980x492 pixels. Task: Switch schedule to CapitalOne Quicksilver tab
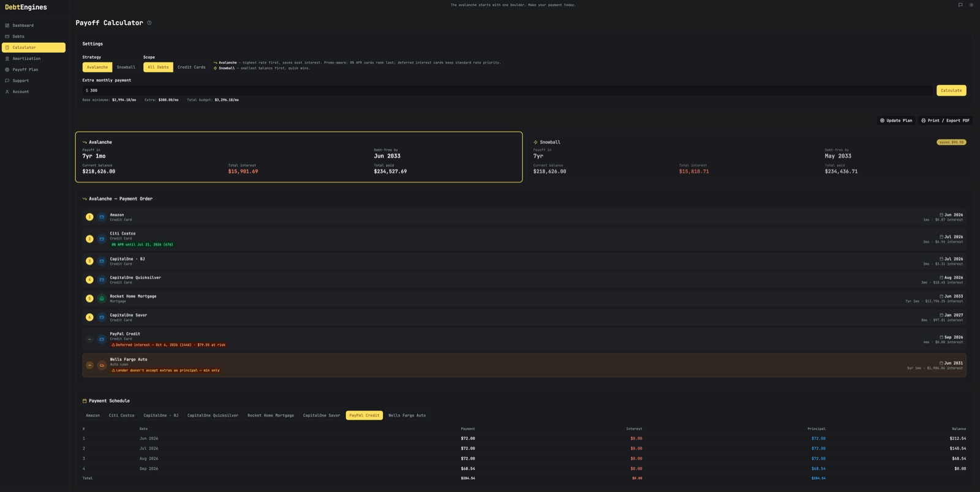213,415
